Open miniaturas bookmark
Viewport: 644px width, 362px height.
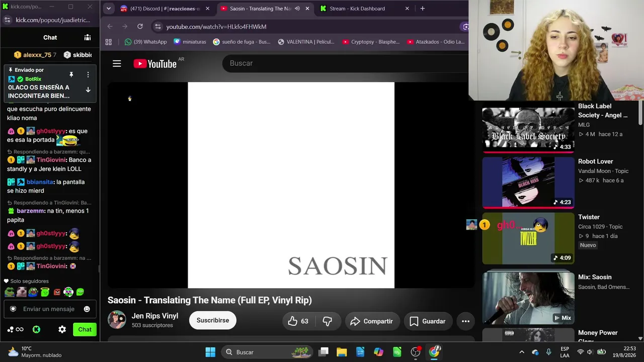(x=190, y=42)
